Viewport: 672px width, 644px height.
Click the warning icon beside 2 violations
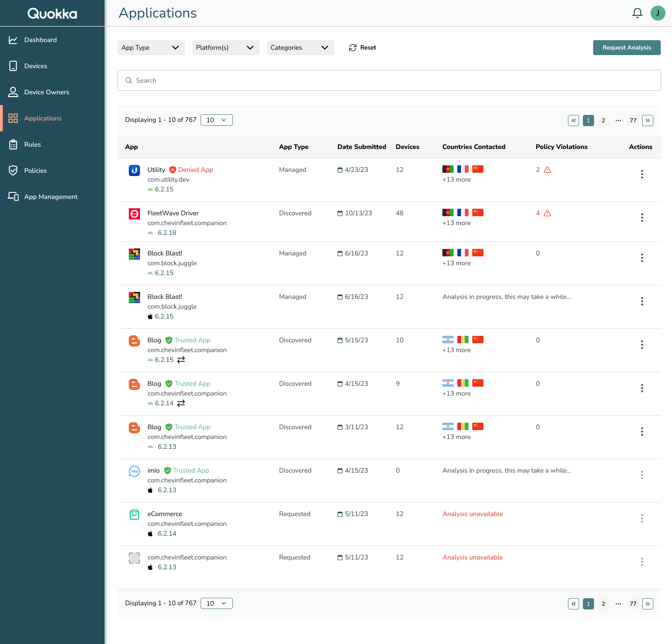coord(547,170)
